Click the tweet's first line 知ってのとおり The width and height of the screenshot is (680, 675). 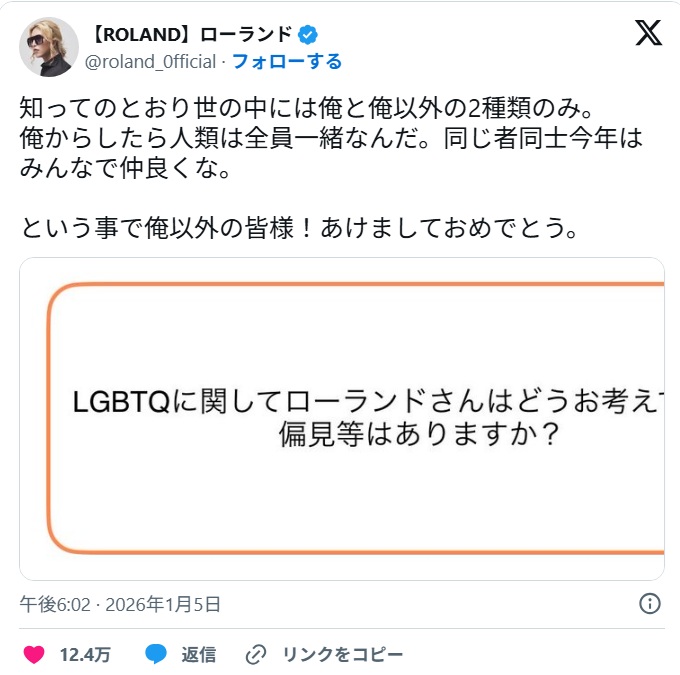pos(306,108)
